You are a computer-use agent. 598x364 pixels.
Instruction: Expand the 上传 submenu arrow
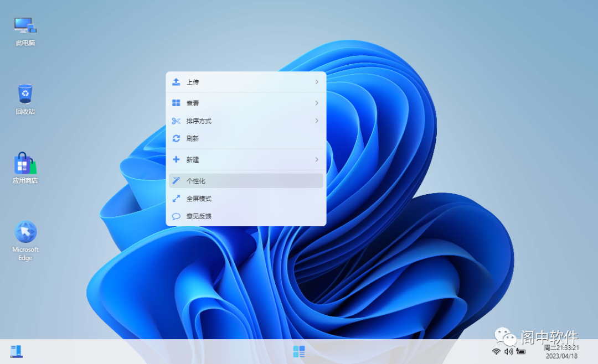[317, 82]
